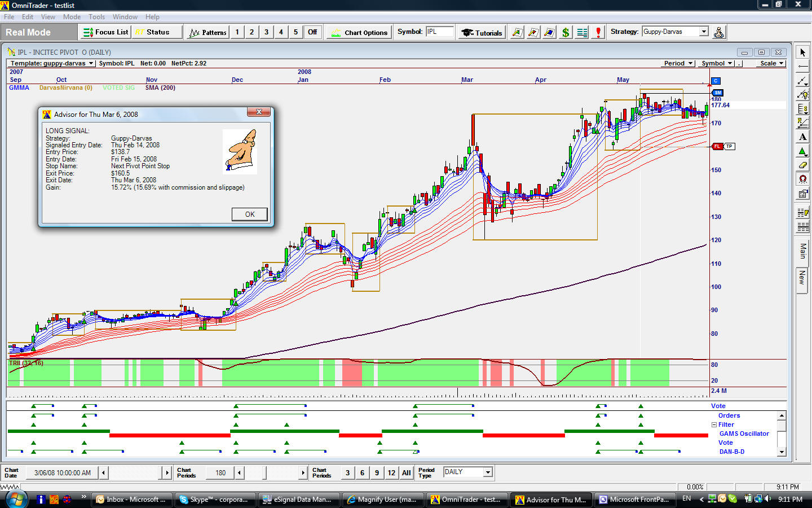The width and height of the screenshot is (812, 508).
Task: Open the Window menu
Action: tap(125, 17)
